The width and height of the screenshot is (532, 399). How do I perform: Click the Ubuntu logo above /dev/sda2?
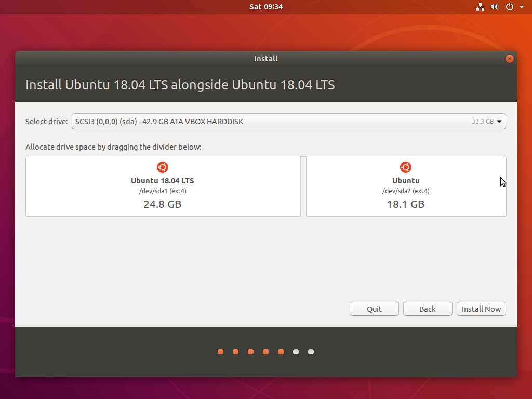click(406, 167)
